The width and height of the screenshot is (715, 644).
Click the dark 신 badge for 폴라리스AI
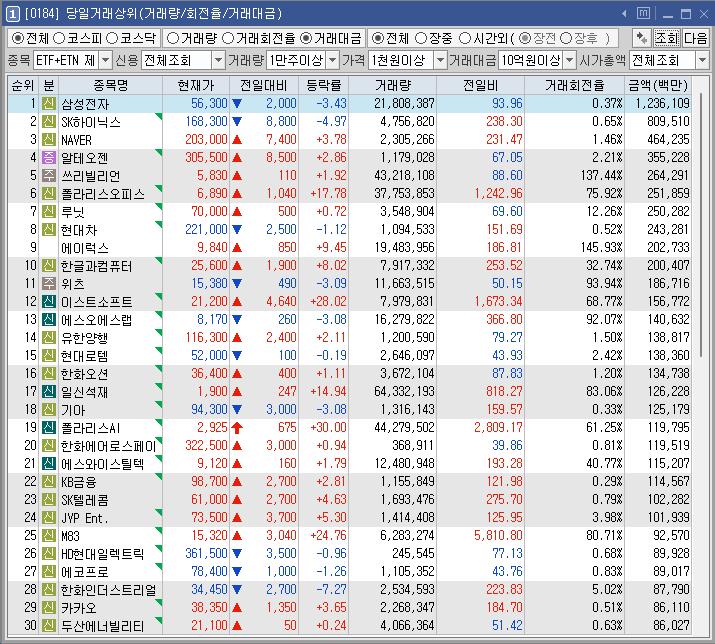click(49, 427)
